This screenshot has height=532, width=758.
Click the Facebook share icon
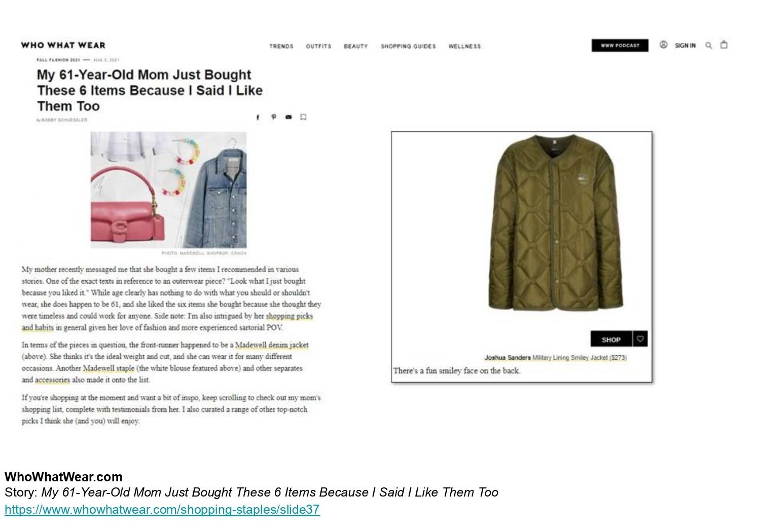point(258,117)
